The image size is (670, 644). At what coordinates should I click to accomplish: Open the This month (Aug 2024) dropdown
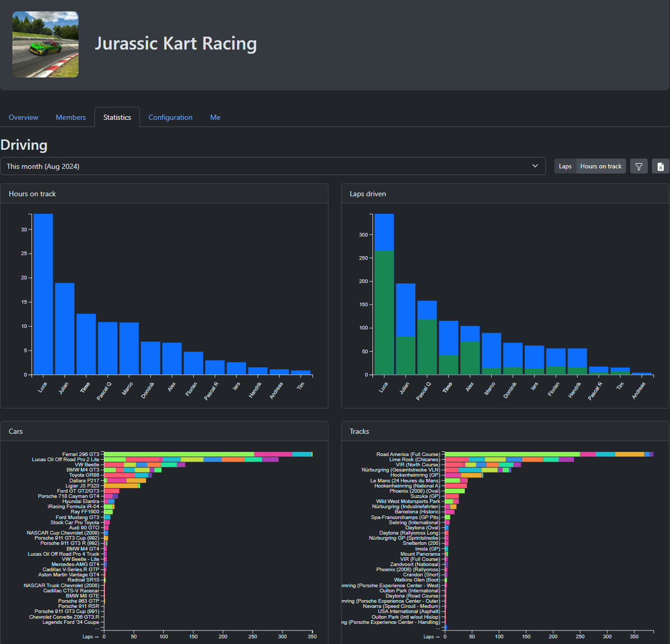point(273,166)
